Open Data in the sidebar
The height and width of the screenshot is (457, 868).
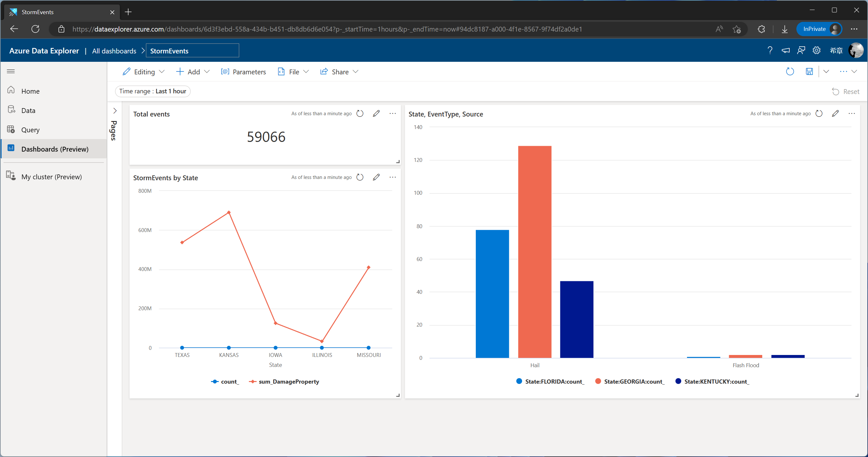(54, 110)
